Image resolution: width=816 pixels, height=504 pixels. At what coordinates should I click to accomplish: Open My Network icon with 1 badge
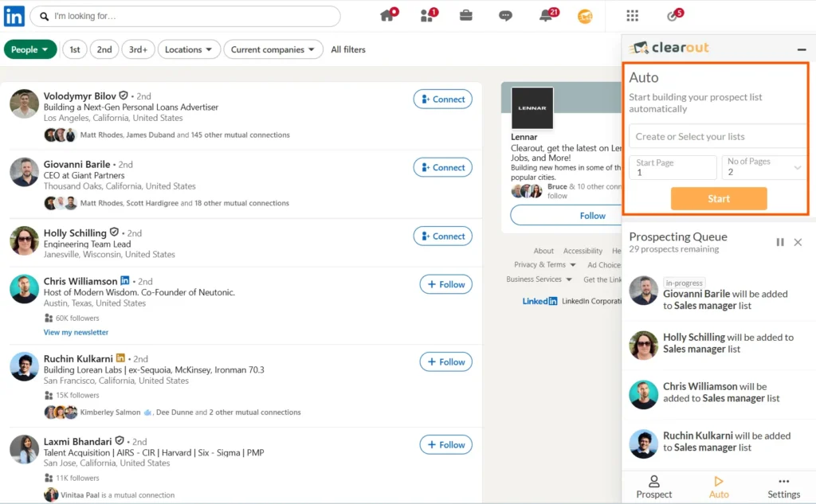coord(427,16)
